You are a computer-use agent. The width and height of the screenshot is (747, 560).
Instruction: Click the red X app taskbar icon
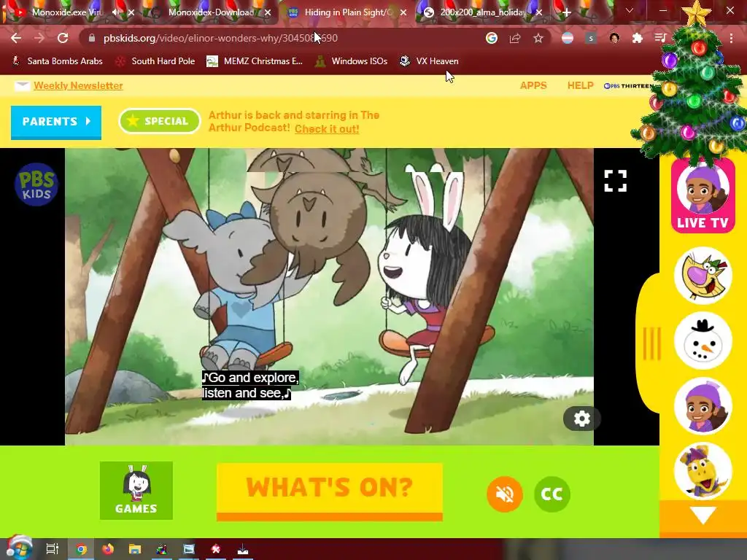pyautogui.click(x=216, y=549)
